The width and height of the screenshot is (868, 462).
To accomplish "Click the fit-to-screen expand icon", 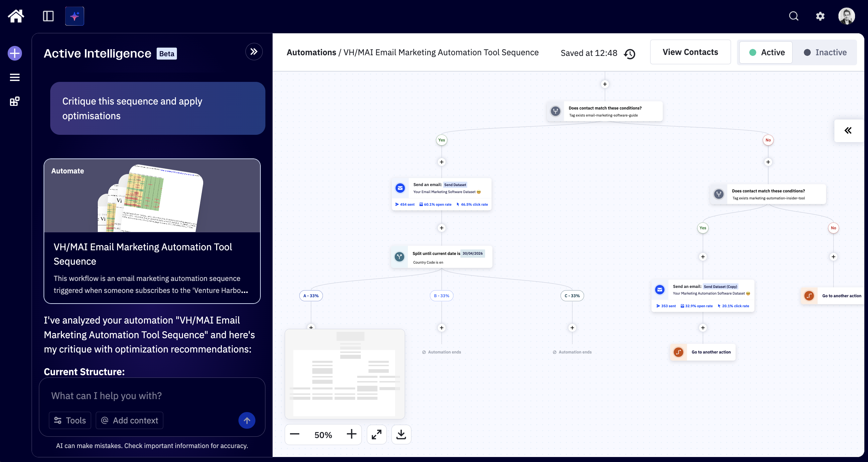I will [x=377, y=434].
